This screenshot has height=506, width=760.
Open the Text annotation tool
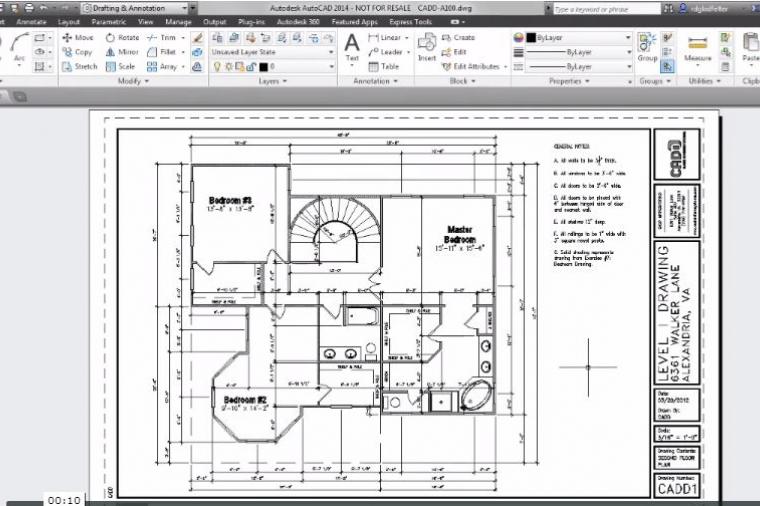(352, 46)
